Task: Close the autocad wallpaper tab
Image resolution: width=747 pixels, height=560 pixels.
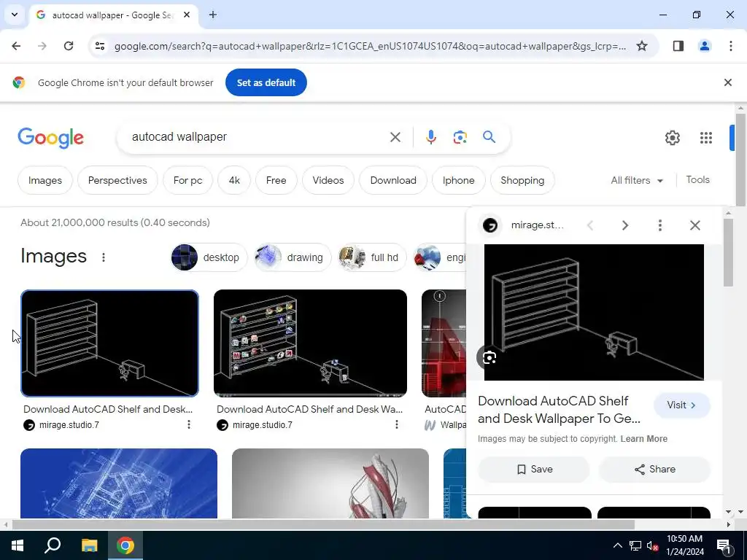Action: (x=187, y=15)
